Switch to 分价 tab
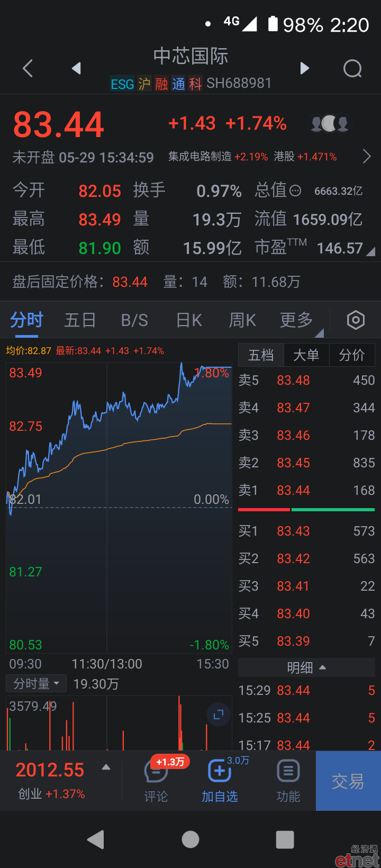Image resolution: width=381 pixels, height=868 pixels. pos(352,355)
